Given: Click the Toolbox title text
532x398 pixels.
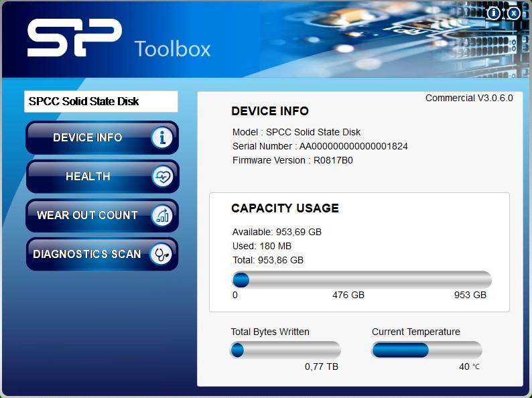Looking at the screenshot, I should pyautogui.click(x=172, y=49).
